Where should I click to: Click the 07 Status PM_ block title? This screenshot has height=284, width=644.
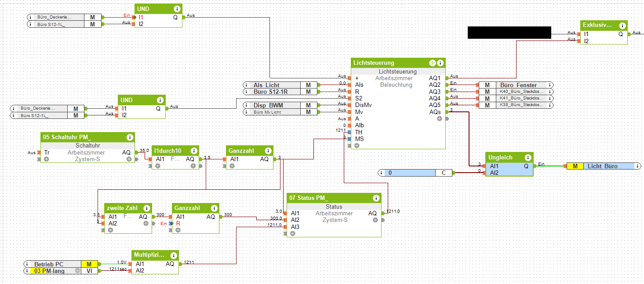(x=309, y=198)
